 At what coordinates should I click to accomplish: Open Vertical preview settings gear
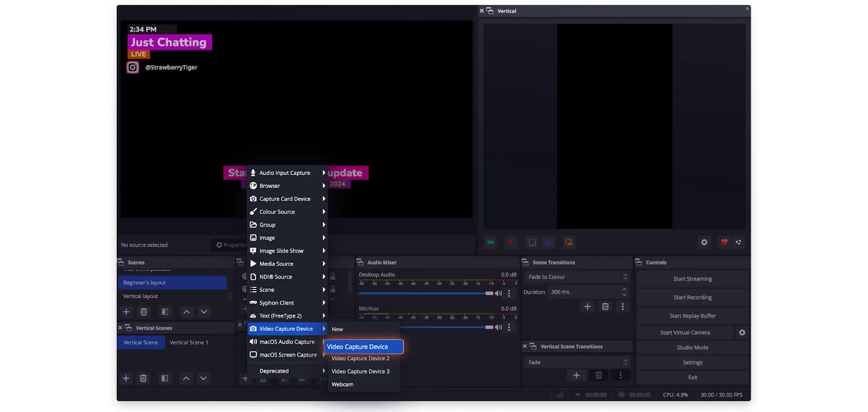coord(704,242)
